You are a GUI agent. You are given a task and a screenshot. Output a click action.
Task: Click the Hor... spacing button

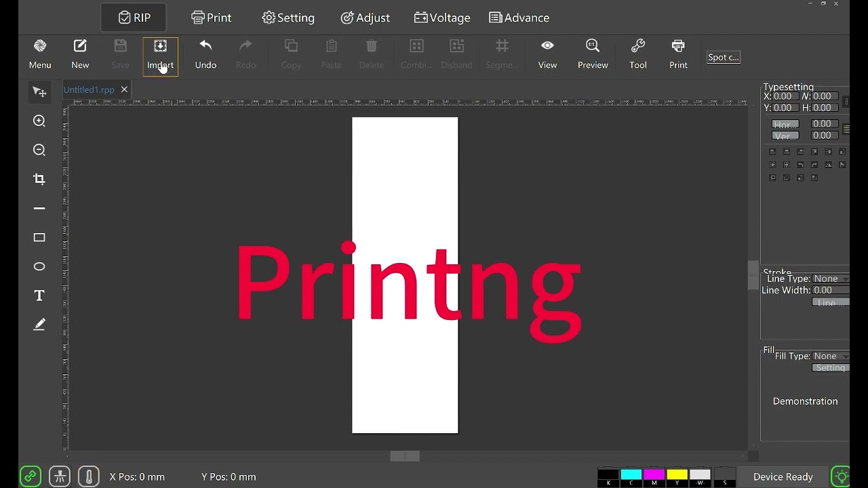click(x=785, y=124)
